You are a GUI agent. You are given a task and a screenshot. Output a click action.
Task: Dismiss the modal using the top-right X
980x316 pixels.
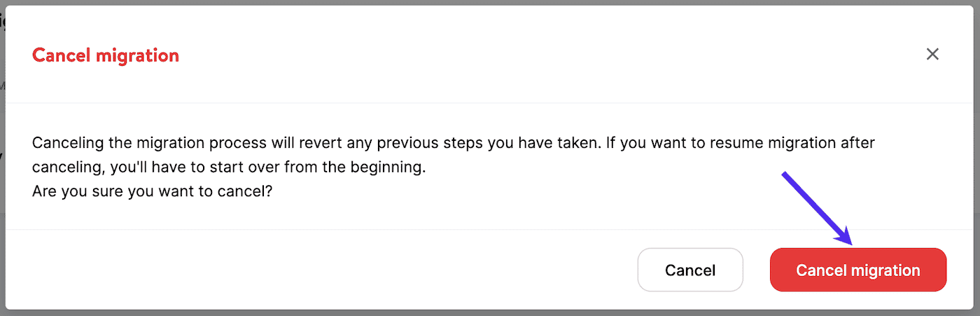[x=932, y=54]
